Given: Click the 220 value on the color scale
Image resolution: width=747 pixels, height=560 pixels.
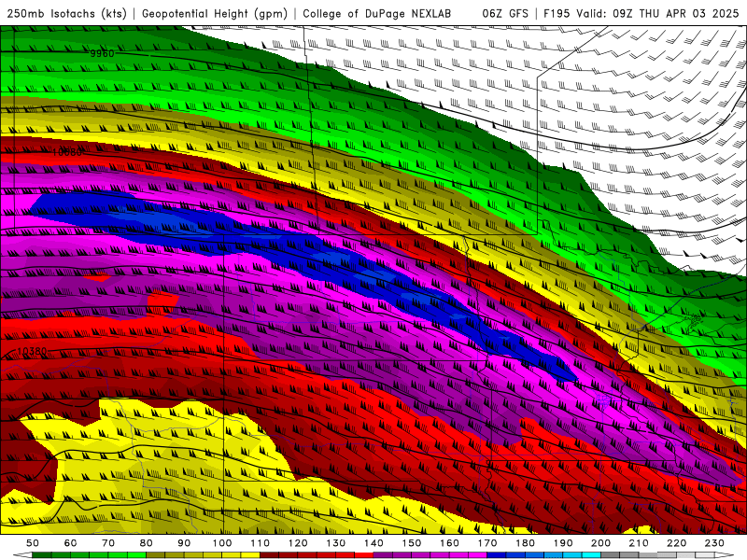Looking at the screenshot, I should (676, 543).
